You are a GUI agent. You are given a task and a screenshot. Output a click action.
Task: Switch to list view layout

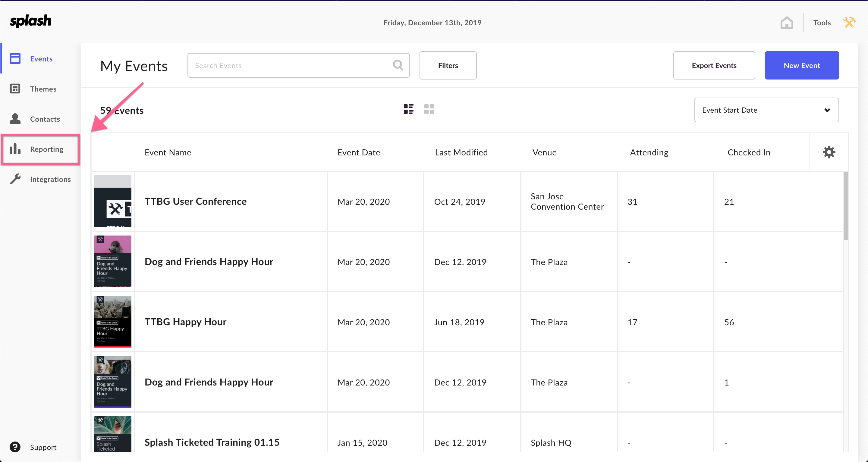pyautogui.click(x=408, y=109)
